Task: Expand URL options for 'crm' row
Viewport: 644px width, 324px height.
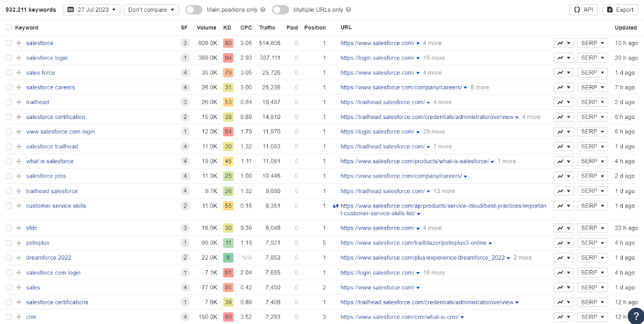Action: (x=462, y=318)
